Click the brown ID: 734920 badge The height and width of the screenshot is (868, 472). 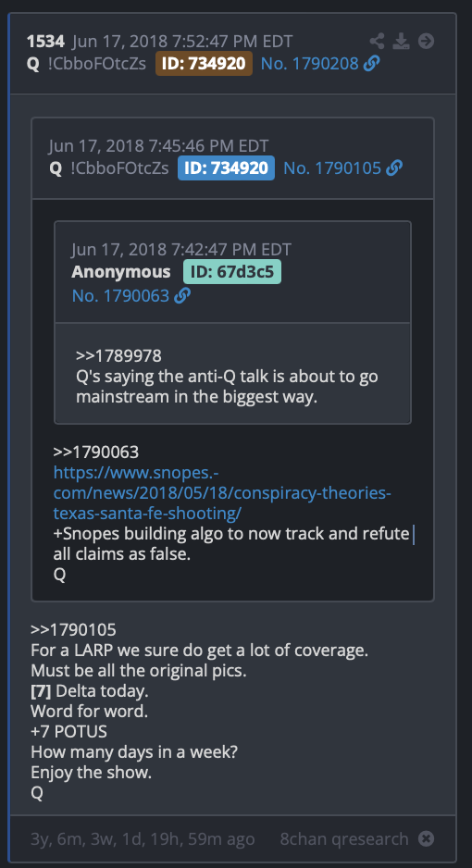[205, 64]
